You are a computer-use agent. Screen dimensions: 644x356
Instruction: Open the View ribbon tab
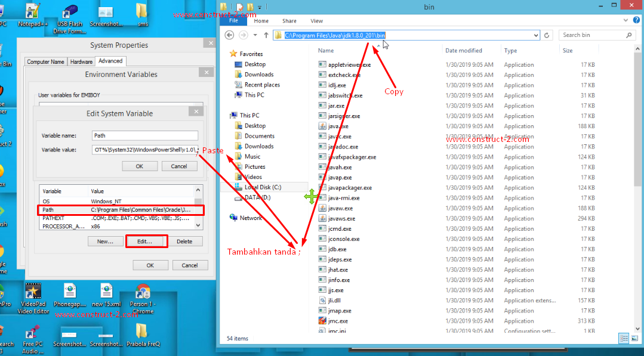point(317,21)
